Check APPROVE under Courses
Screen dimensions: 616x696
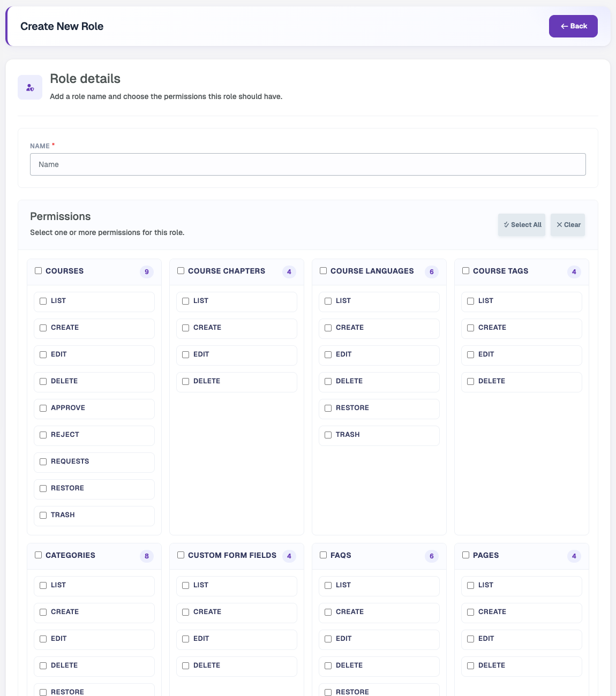(43, 408)
